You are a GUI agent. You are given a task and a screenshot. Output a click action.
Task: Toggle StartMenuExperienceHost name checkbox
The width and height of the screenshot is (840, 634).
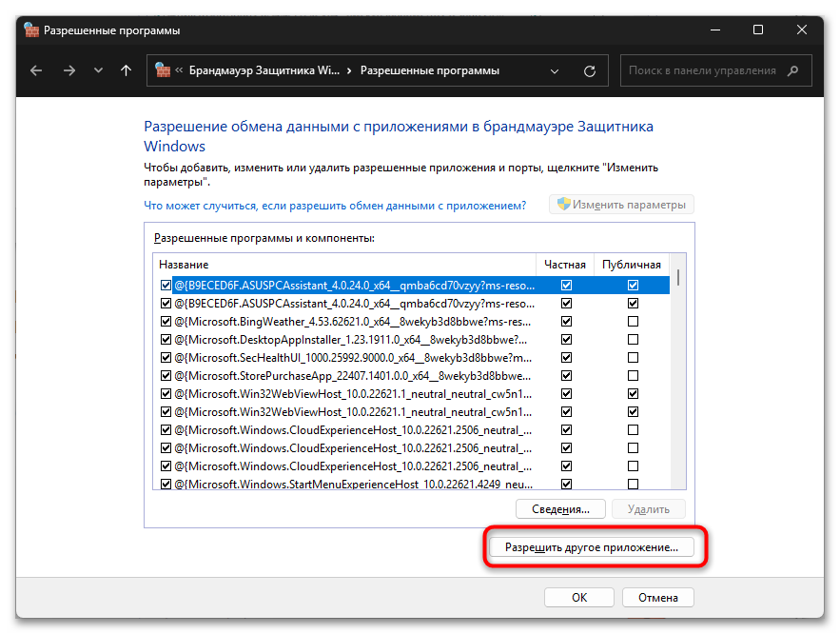tap(166, 484)
